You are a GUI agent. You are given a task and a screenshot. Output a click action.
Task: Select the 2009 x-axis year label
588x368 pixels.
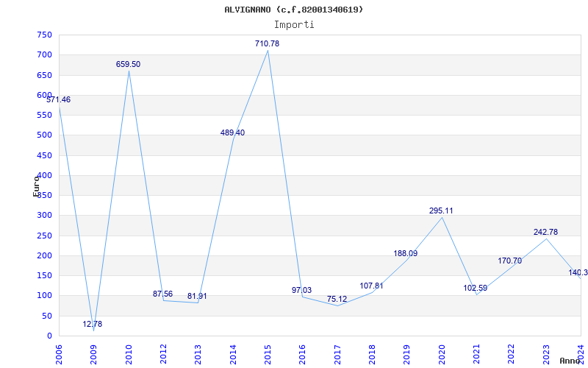94,355
